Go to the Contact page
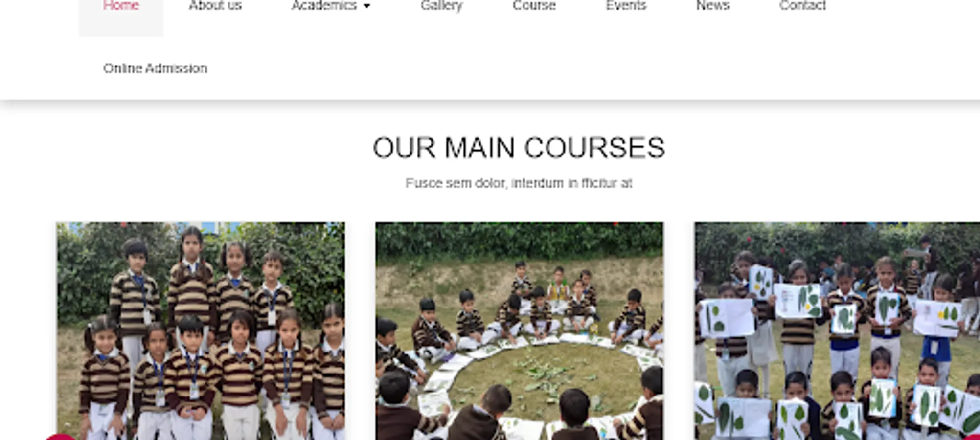 pyautogui.click(x=802, y=6)
